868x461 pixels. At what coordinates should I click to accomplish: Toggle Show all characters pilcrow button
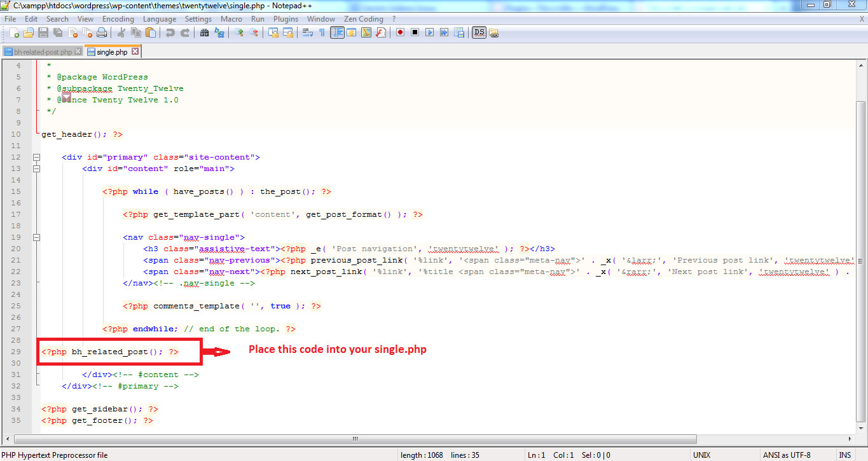(x=322, y=32)
